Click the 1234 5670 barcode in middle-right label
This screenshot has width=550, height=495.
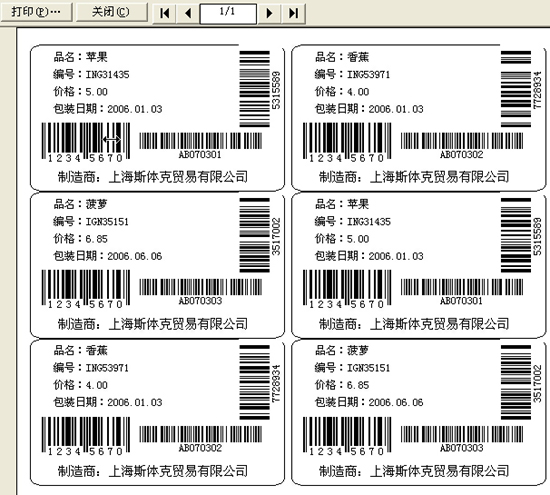tap(347, 290)
